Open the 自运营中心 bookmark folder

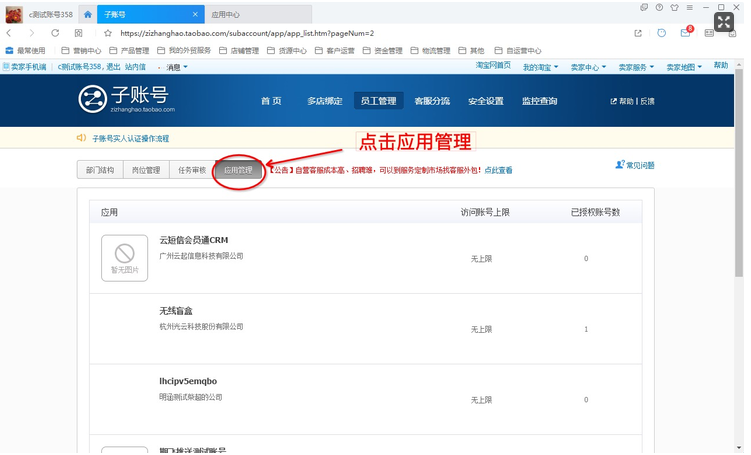click(518, 50)
